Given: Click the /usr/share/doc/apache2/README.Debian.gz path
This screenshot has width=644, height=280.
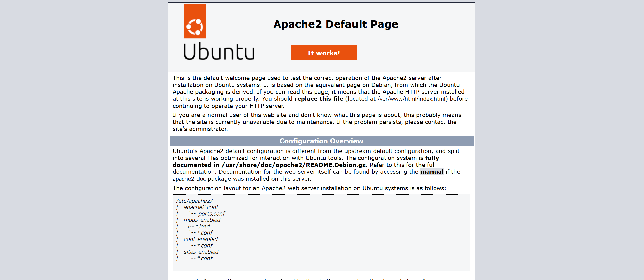Looking at the screenshot, I should click(294, 165).
